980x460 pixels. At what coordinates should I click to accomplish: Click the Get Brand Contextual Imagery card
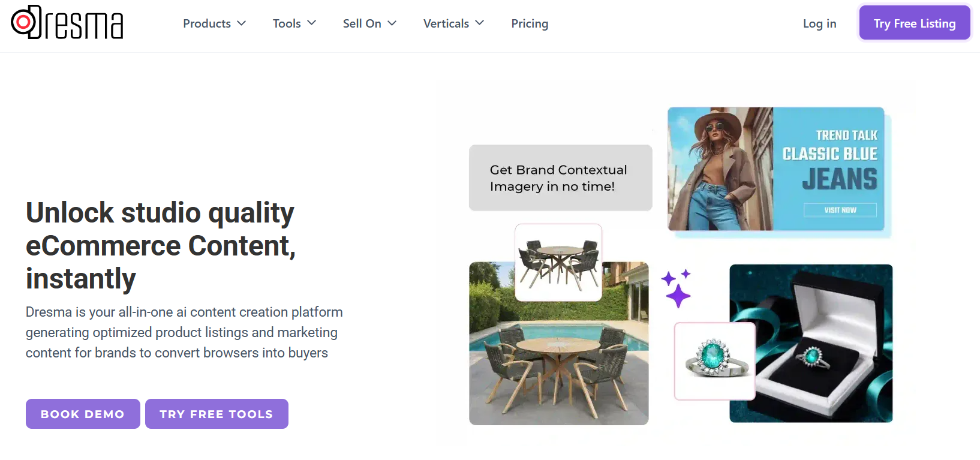560,178
